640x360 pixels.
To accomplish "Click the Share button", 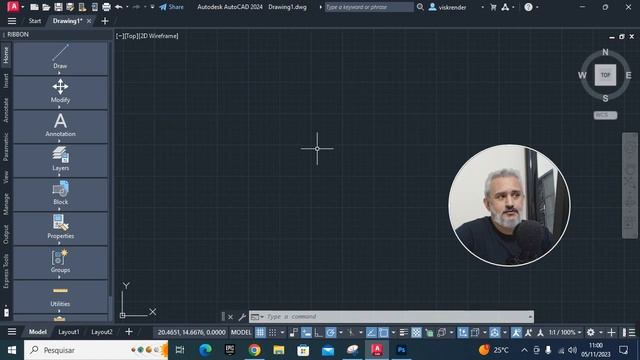I will (x=171, y=7).
